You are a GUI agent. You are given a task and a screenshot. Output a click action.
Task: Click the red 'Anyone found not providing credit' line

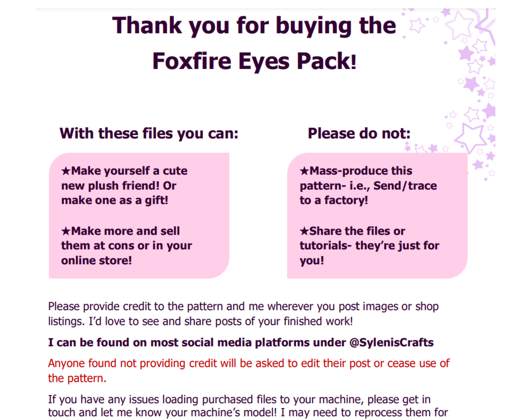pos(249,363)
